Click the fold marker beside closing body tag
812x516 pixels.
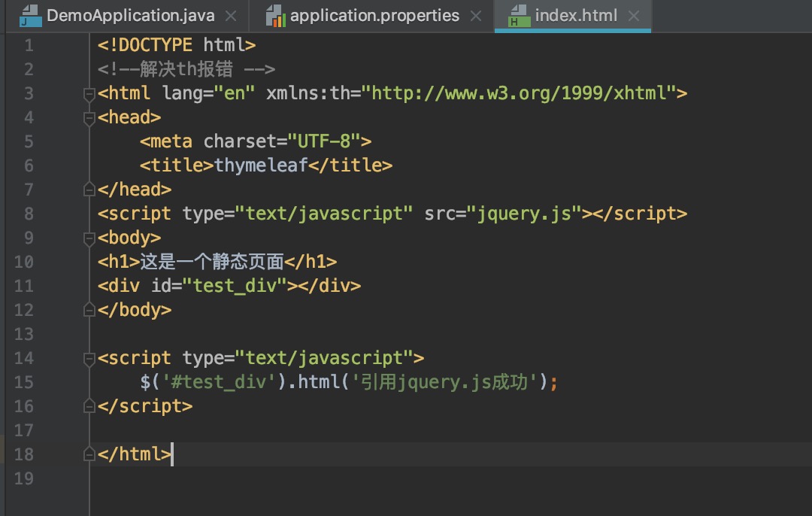tap(89, 310)
